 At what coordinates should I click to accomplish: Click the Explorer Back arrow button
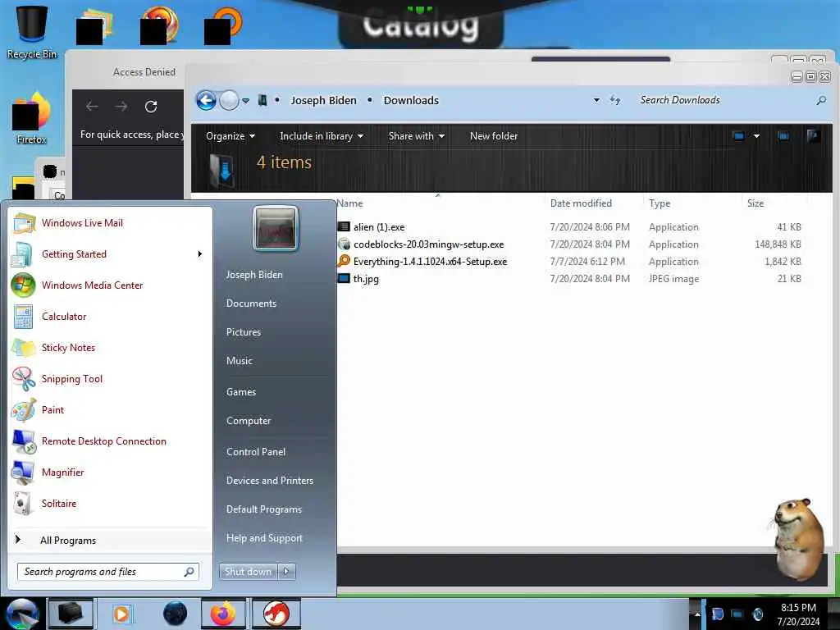[206, 100]
